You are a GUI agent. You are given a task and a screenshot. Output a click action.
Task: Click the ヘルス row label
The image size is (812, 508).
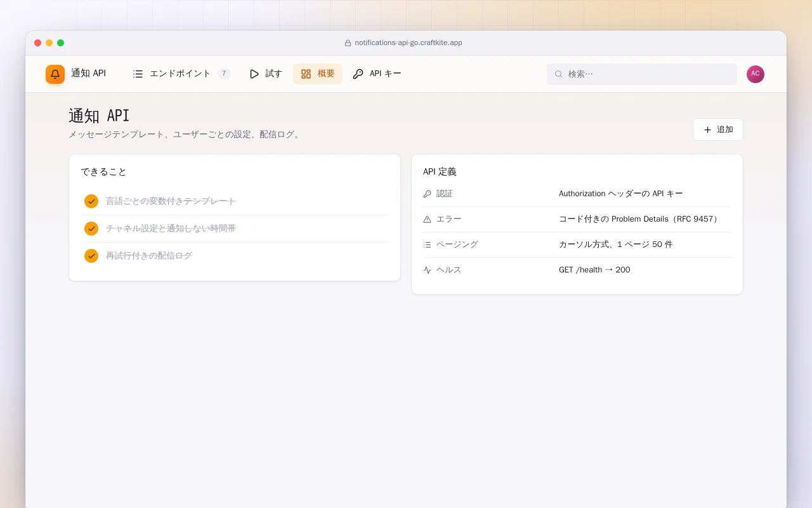click(449, 270)
